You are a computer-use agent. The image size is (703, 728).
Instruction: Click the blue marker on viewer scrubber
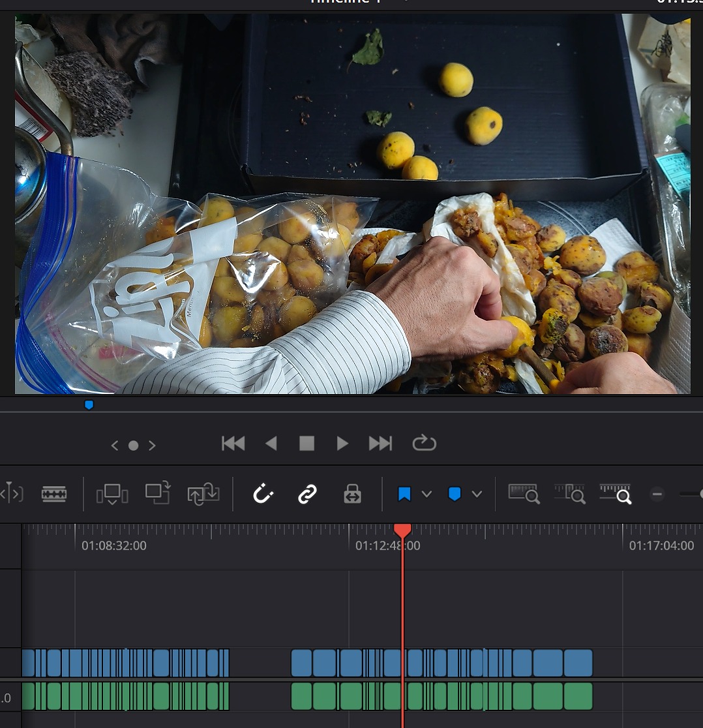coord(89,405)
